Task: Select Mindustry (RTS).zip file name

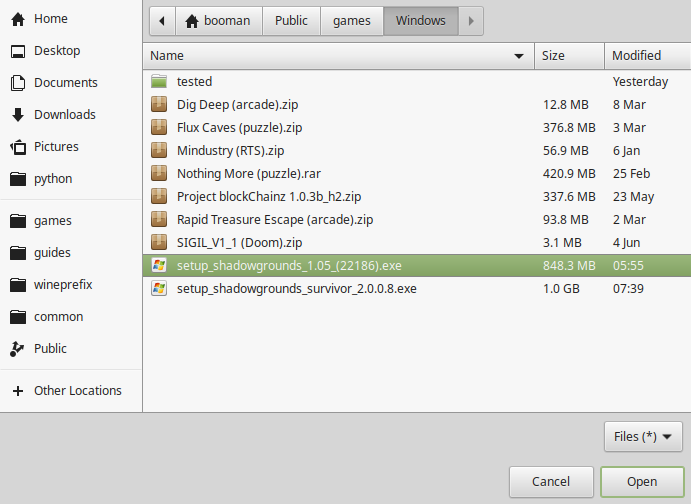Action: [230, 151]
